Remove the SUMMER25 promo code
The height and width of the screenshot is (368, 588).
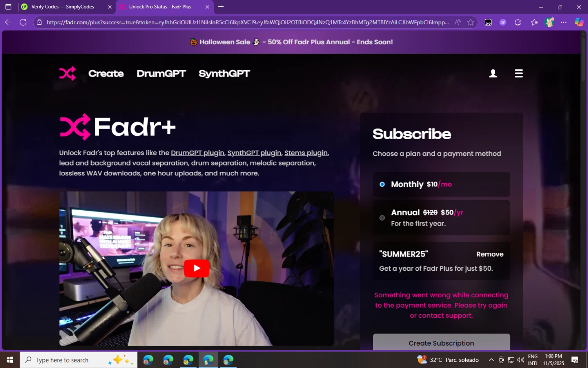pyautogui.click(x=490, y=254)
